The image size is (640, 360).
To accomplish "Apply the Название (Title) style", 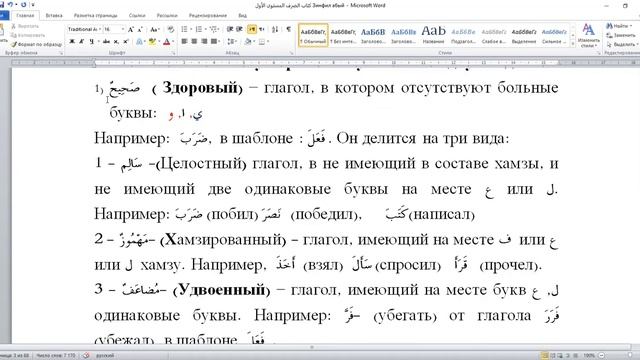I will point(433,35).
